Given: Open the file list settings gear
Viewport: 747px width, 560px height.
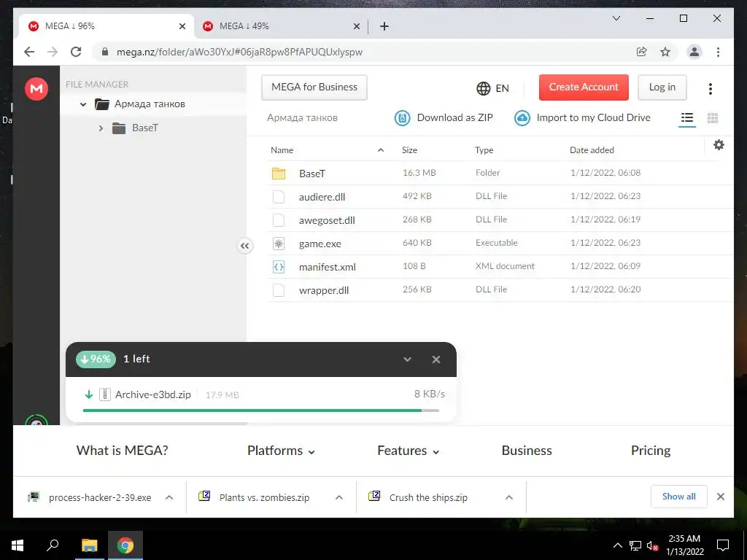Looking at the screenshot, I should click(x=719, y=145).
